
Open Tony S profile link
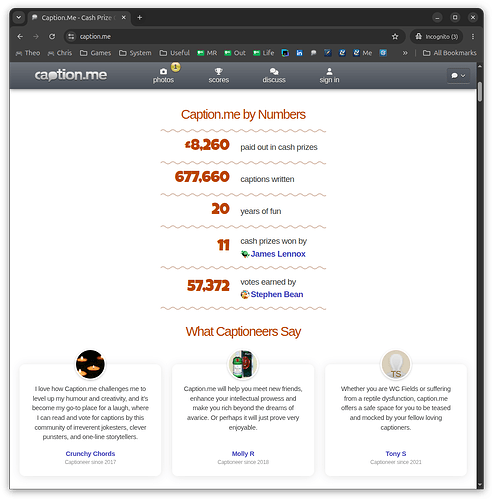(x=396, y=454)
